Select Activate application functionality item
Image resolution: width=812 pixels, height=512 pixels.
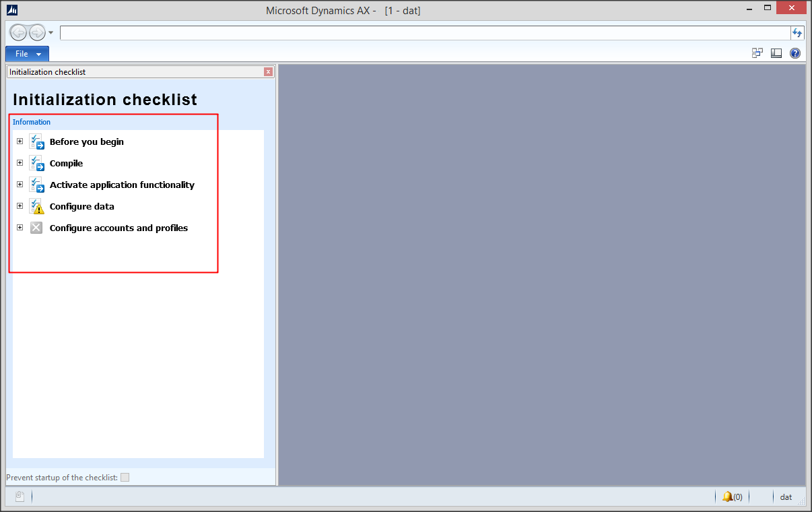(x=122, y=185)
